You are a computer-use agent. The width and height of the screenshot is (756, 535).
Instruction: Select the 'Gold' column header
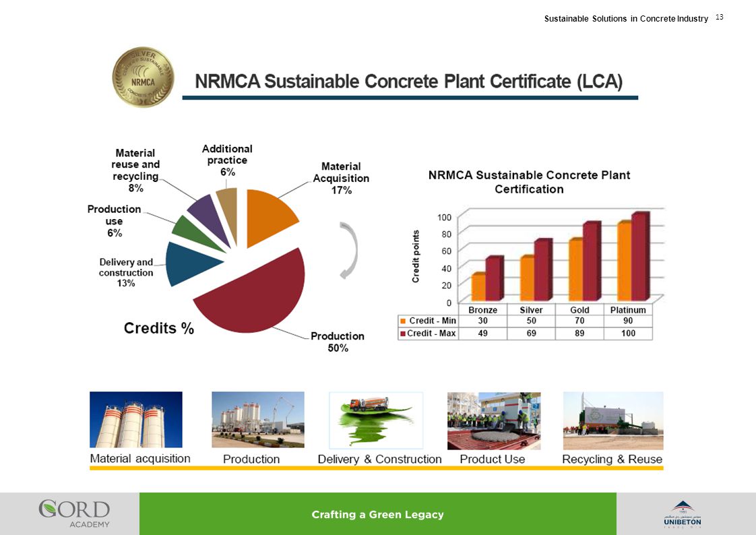(x=579, y=310)
